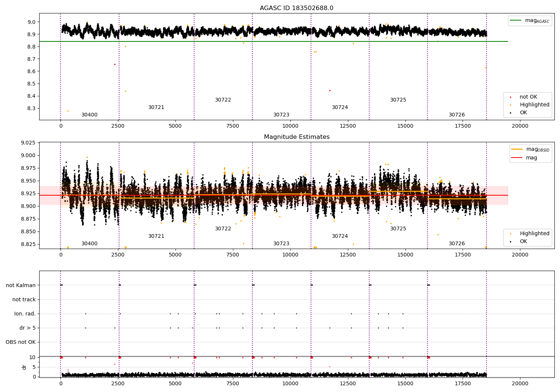Click obsid label 30722 in the top plot
Image resolution: width=560 pixels, height=392 pixels.
click(223, 100)
